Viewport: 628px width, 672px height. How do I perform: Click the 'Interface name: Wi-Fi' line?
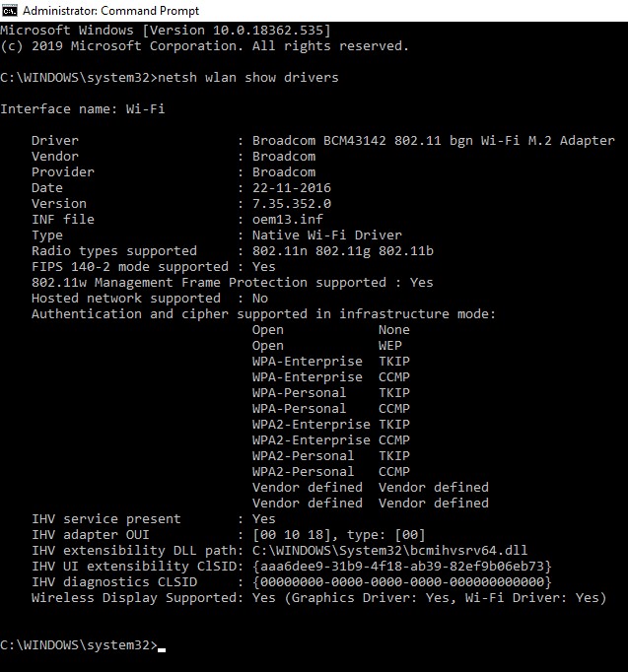(82, 108)
